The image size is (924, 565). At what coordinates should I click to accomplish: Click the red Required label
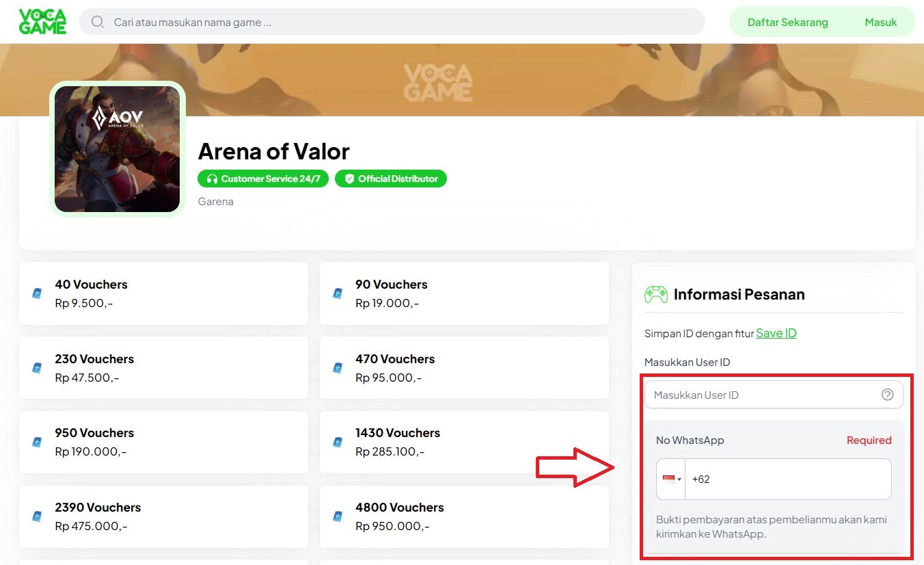pyautogui.click(x=869, y=440)
